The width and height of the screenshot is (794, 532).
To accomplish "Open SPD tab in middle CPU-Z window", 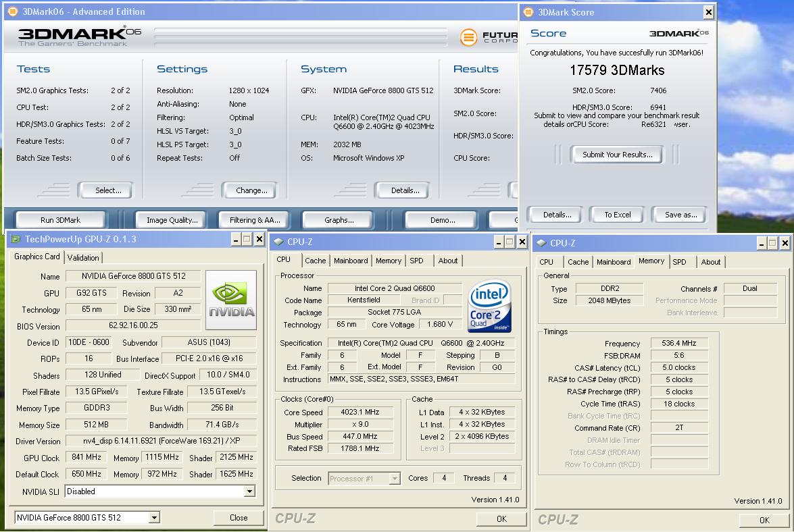I will 416,261.
